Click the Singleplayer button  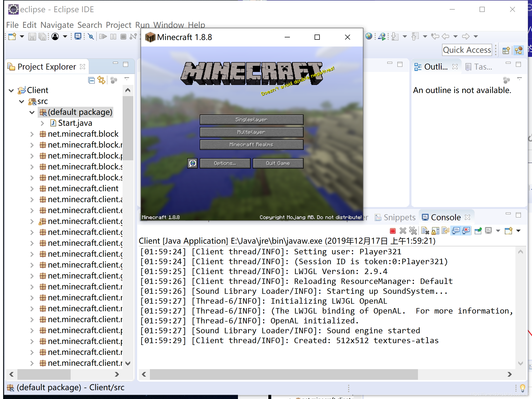(x=251, y=120)
